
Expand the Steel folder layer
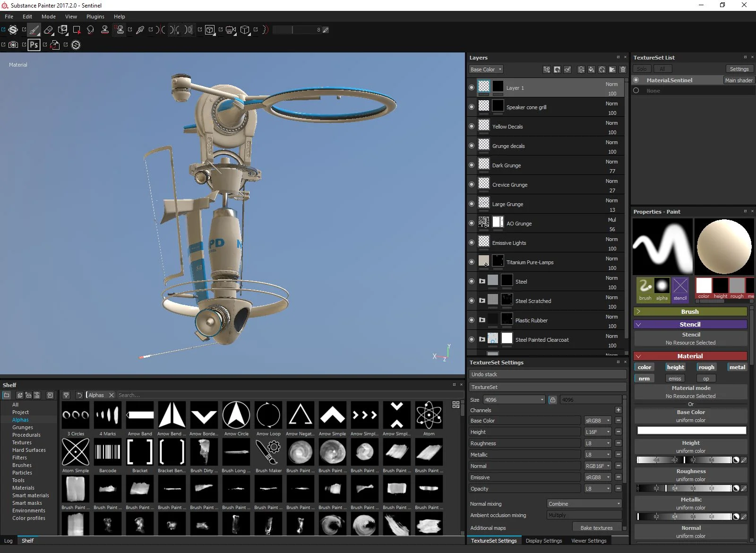482,281
